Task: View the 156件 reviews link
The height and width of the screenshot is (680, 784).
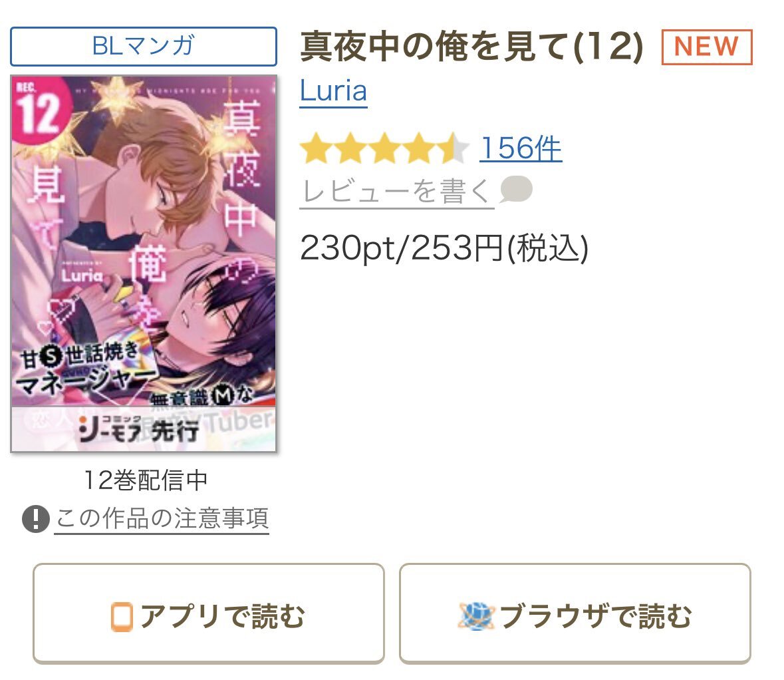Action: 521,148
